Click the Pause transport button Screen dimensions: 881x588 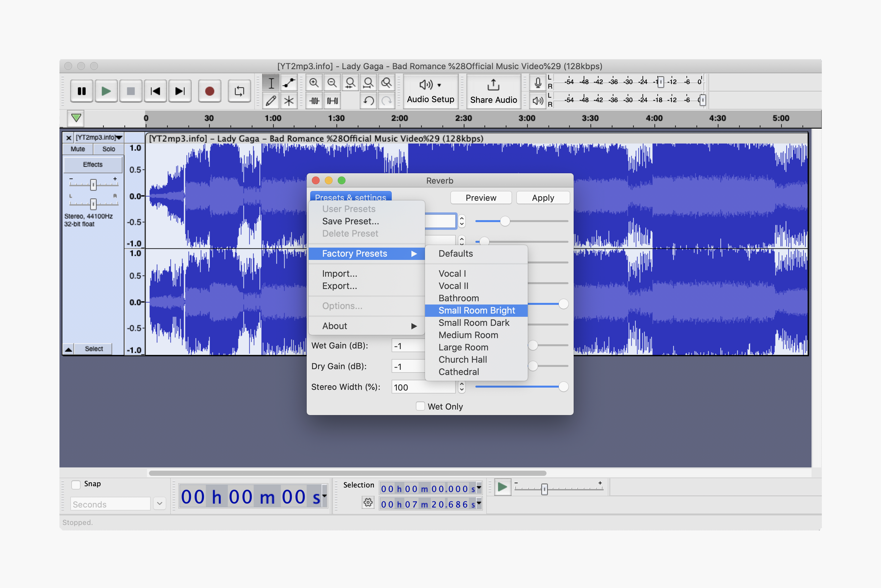pos(82,91)
